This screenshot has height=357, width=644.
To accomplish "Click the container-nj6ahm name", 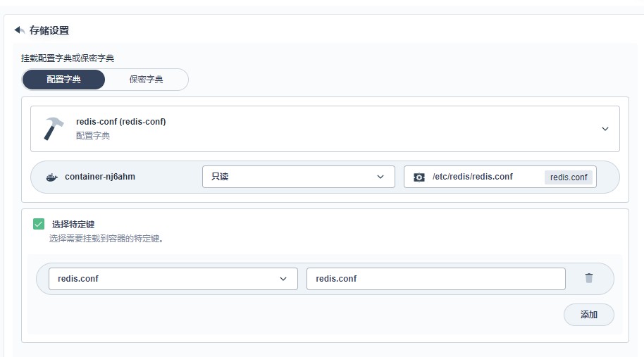I will tap(100, 177).
